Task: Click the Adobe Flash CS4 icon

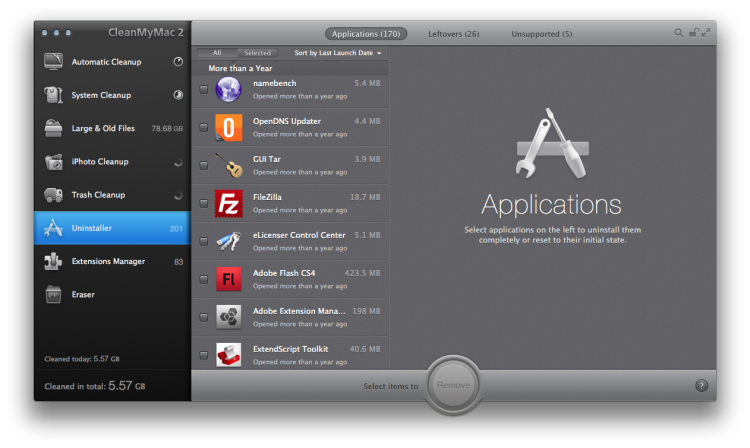Action: (228, 279)
